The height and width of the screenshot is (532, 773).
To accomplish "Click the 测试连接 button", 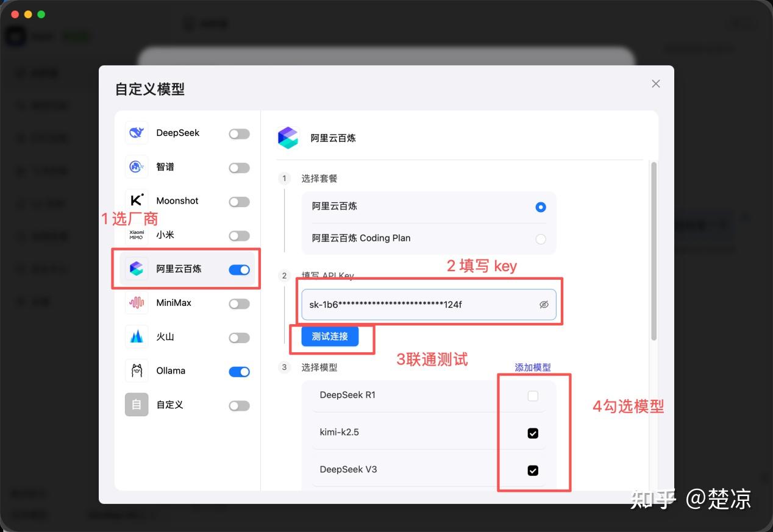I will click(x=330, y=336).
